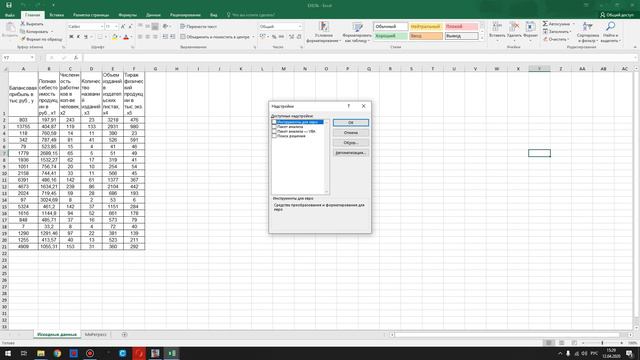
Task: Select the 'Исходные данные' sheet tab
Action: tap(57, 334)
